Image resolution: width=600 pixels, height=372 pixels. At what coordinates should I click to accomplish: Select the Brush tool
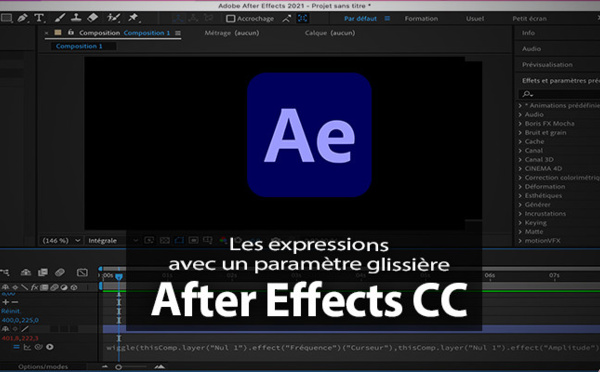tap(60, 18)
